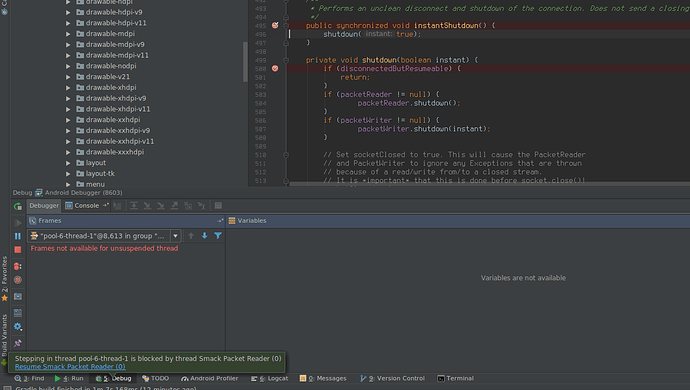Click the Pin tab icon
This screenshot has height=390, width=690.
tap(18, 343)
